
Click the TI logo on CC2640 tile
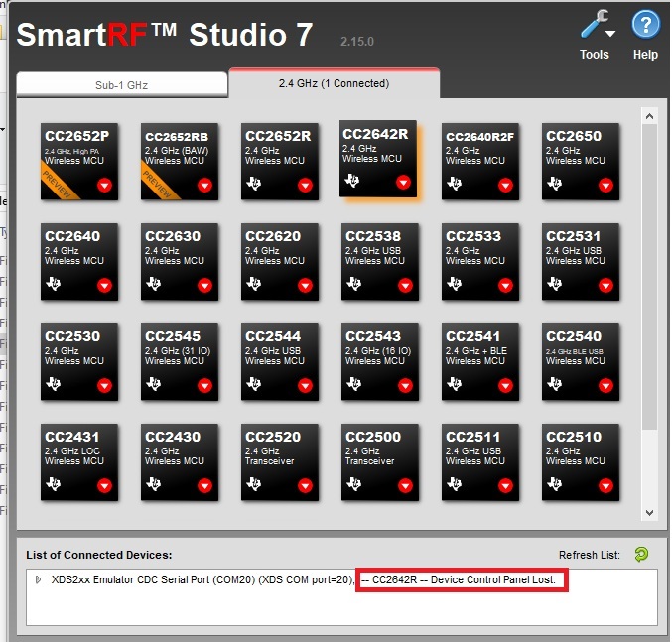coord(54,284)
